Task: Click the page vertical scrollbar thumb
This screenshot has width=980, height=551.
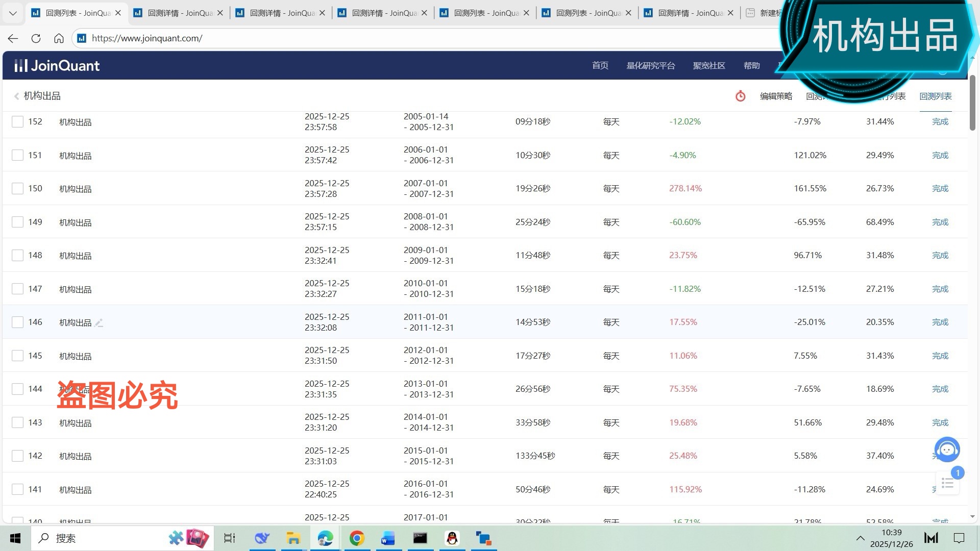Action: pos(972,102)
